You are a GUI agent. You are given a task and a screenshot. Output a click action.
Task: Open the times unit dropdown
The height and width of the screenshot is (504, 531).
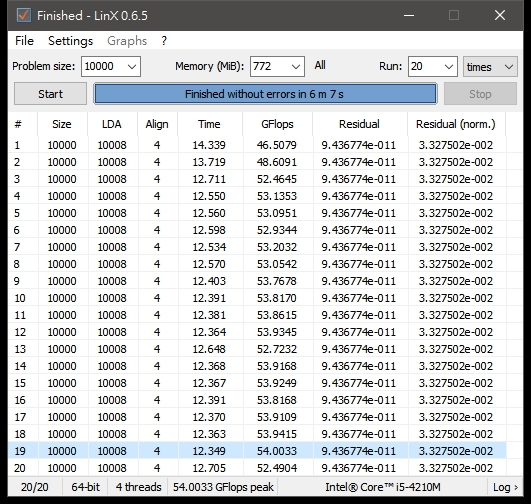[490, 66]
